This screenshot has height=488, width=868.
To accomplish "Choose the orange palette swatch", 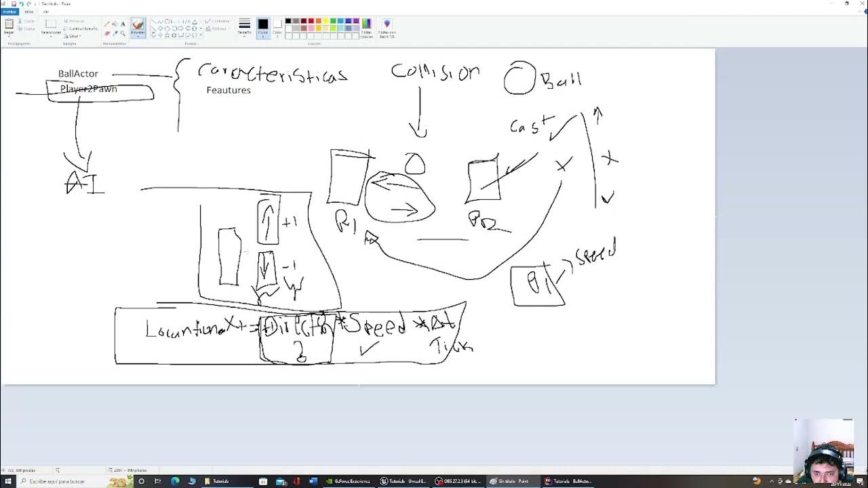I will pyautogui.click(x=319, y=21).
